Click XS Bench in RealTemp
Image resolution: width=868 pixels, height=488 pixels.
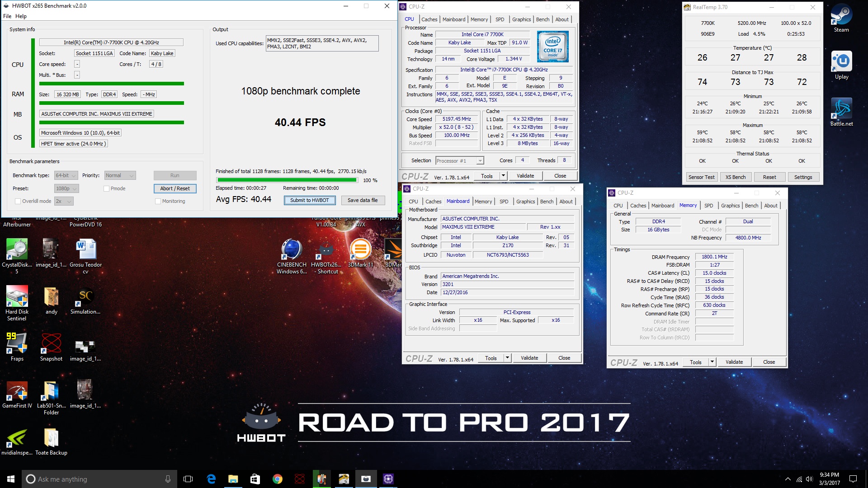pyautogui.click(x=736, y=177)
